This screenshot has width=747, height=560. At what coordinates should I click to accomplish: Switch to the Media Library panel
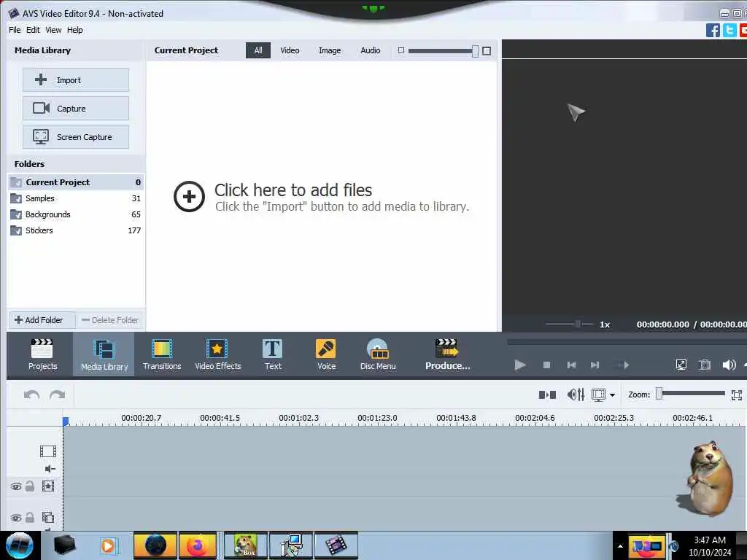point(104,354)
